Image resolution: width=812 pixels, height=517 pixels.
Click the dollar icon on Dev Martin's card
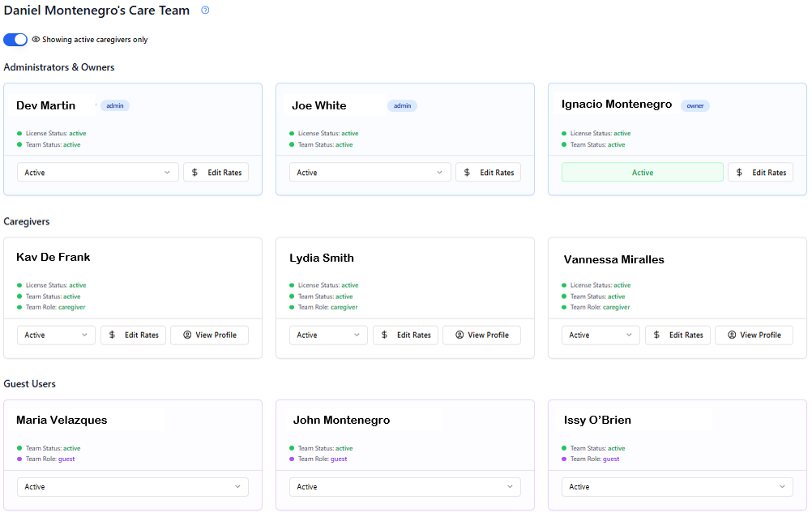pos(194,173)
